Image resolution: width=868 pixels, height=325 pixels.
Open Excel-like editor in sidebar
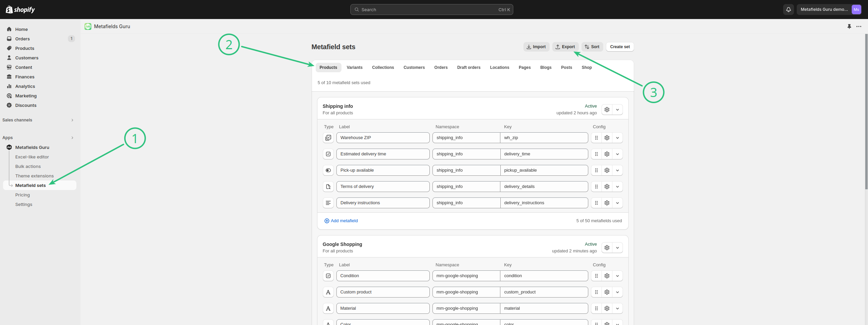pyautogui.click(x=32, y=157)
